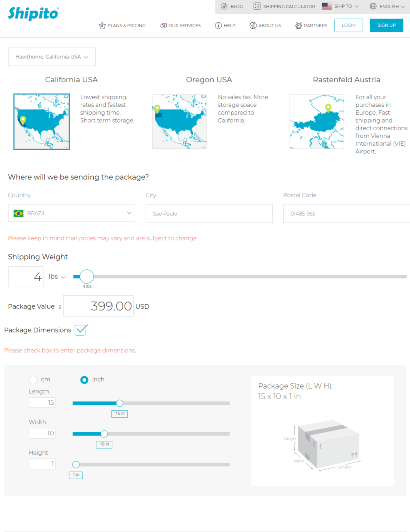
Task: Click the globe language icon
Action: (373, 6)
